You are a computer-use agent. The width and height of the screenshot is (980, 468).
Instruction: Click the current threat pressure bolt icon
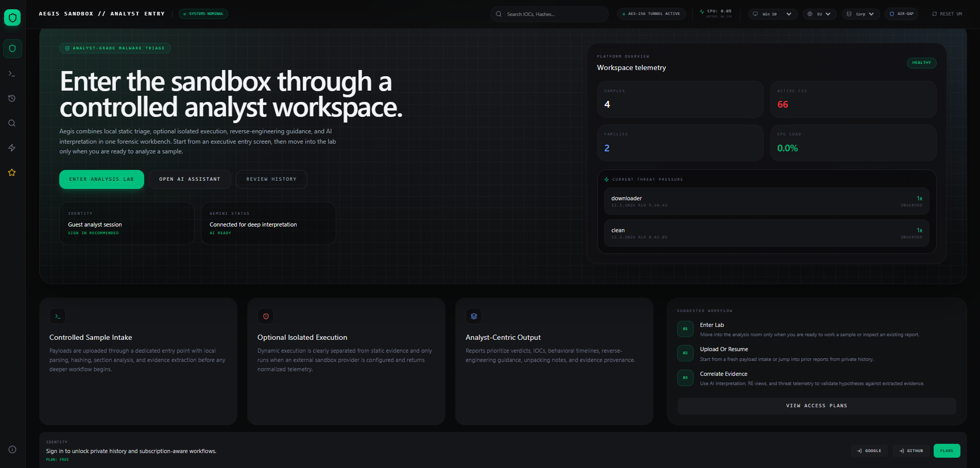(x=607, y=180)
